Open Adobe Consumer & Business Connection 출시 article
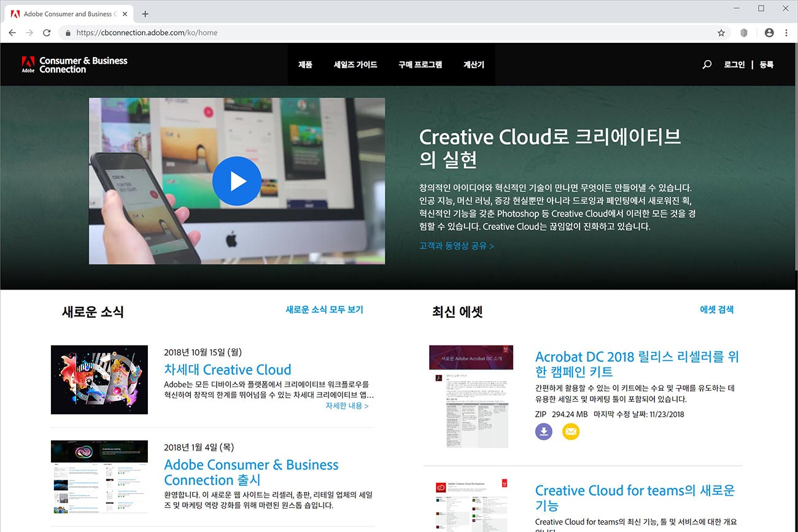The width and height of the screenshot is (798, 532). tap(251, 472)
